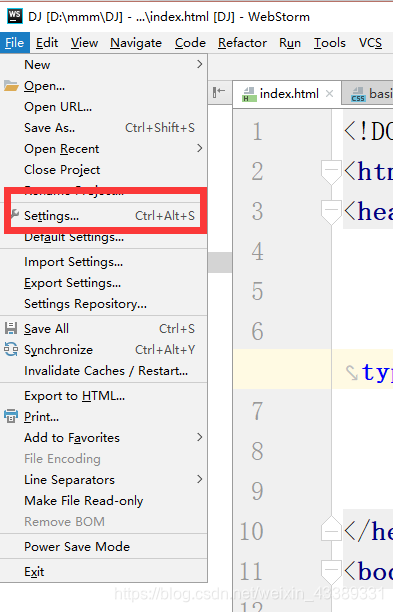Click line number 8 in gutter

pyautogui.click(x=257, y=452)
